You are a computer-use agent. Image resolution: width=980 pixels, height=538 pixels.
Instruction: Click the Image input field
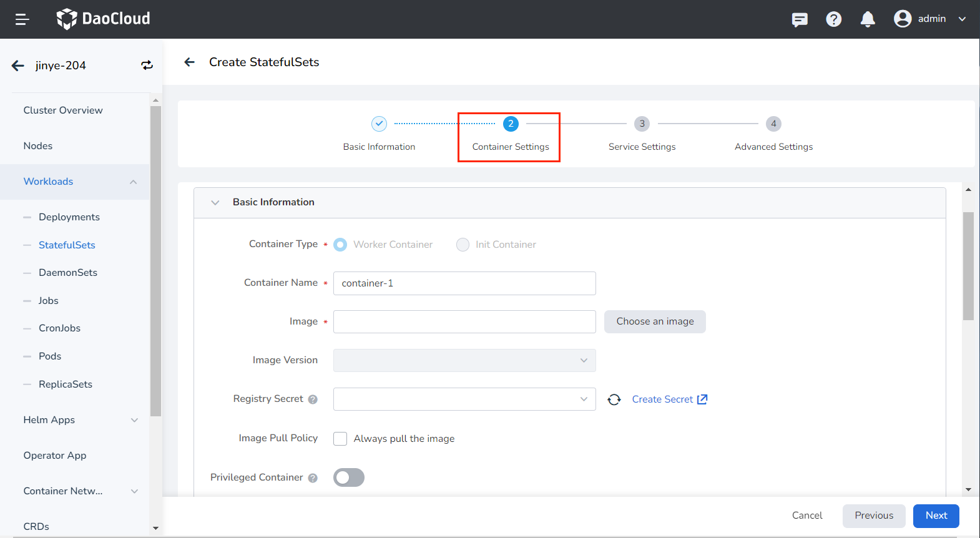(464, 321)
